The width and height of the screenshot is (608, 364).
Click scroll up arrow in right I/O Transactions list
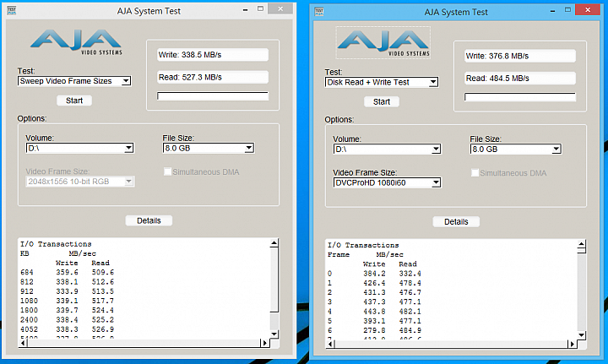point(581,244)
